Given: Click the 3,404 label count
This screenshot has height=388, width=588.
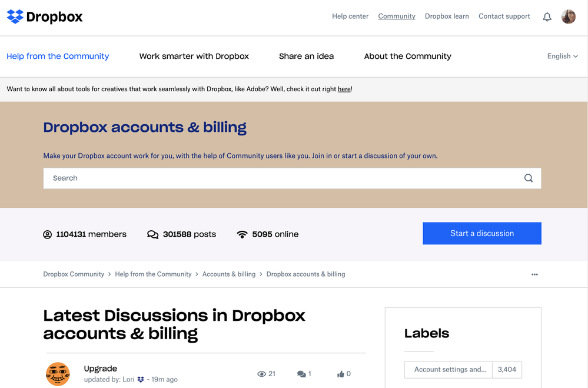Looking at the screenshot, I should [x=507, y=370].
